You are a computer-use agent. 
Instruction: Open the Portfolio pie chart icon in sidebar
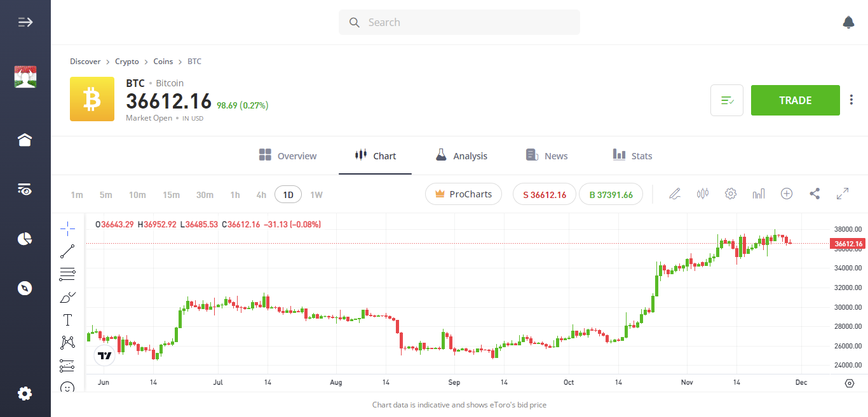pos(24,239)
